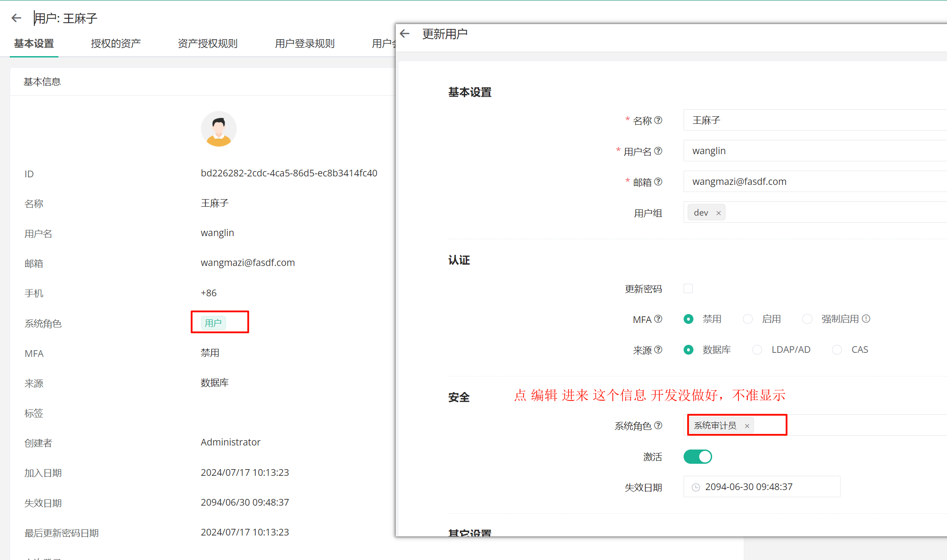Click help icon beside 来源 label
Screen dimensions: 947x560
pos(658,350)
